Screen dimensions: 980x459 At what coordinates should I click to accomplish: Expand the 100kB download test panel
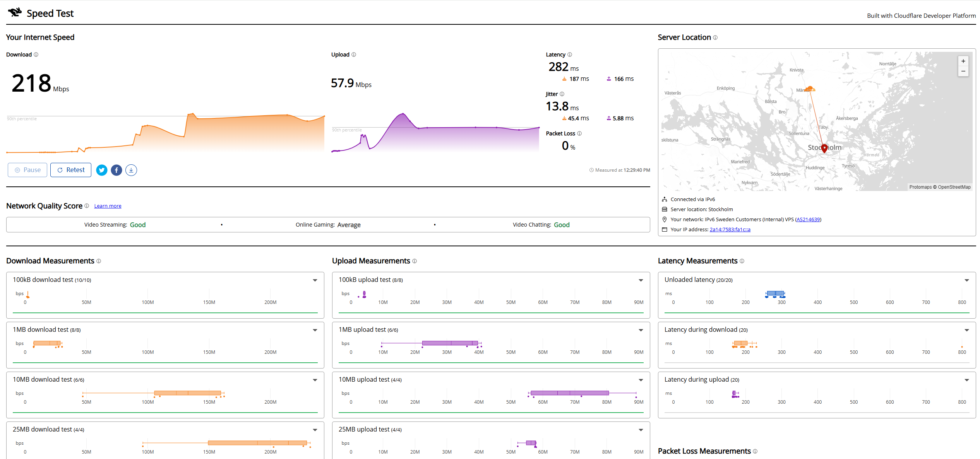click(315, 280)
